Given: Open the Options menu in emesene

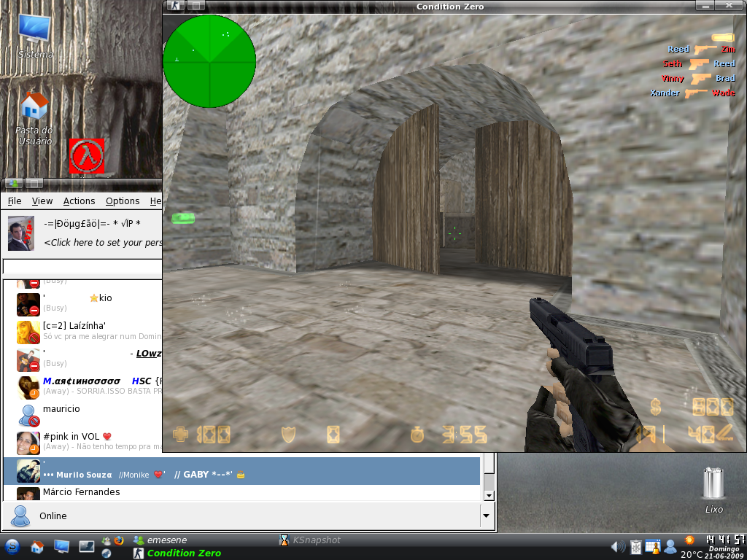Looking at the screenshot, I should coord(123,201).
